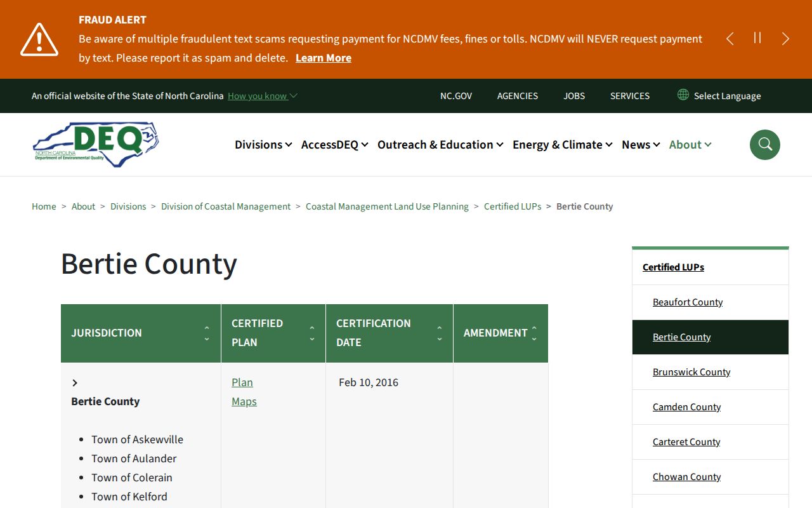Go to Home breadcrumb
812x508 pixels.
pyautogui.click(x=44, y=206)
